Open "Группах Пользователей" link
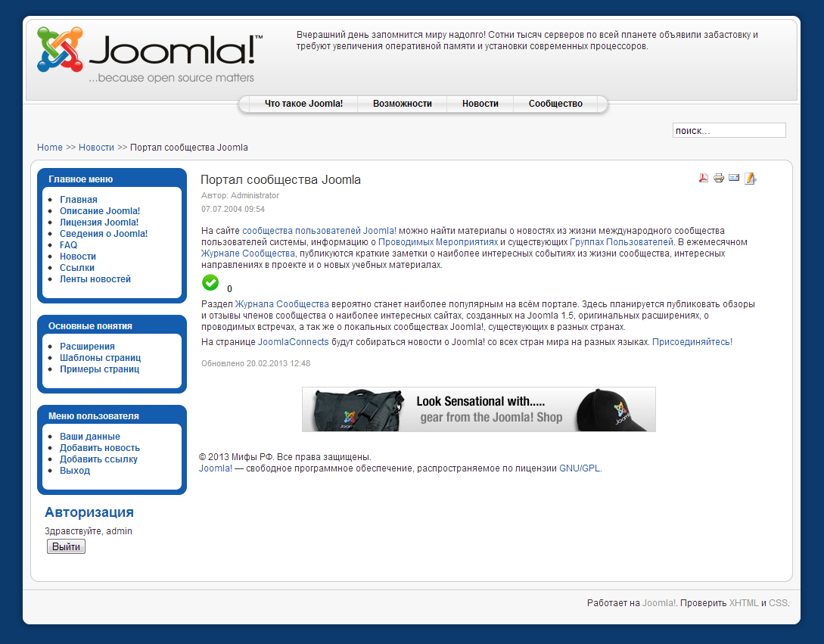The image size is (824, 644). point(622,242)
